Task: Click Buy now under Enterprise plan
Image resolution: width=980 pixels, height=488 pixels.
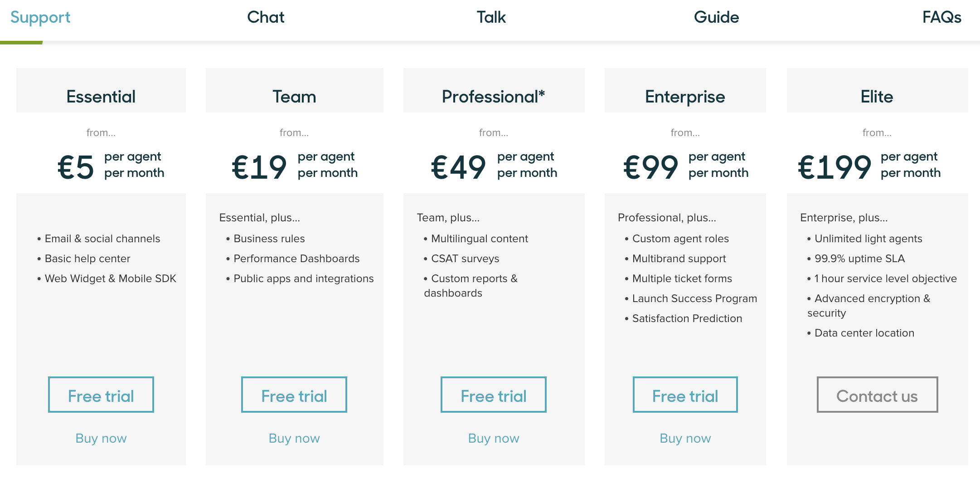Action: [685, 438]
